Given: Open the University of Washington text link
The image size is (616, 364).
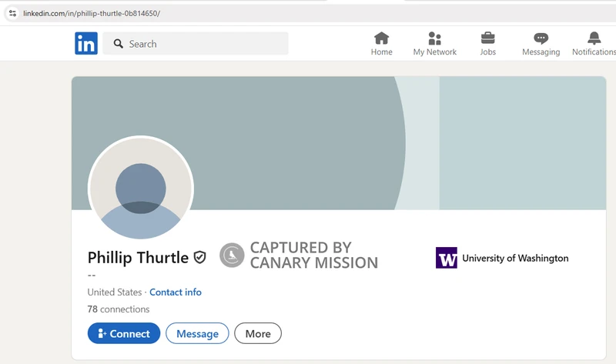Looking at the screenshot, I should (x=515, y=259).
